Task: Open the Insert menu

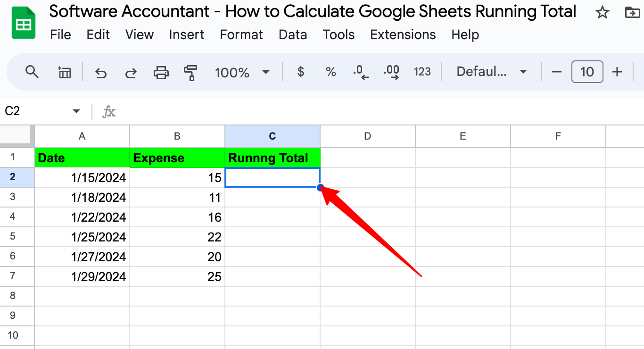Action: coord(187,34)
